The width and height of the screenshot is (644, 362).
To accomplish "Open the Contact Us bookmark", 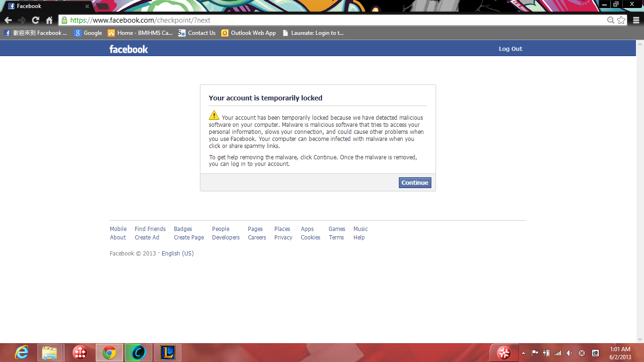I will tap(197, 33).
